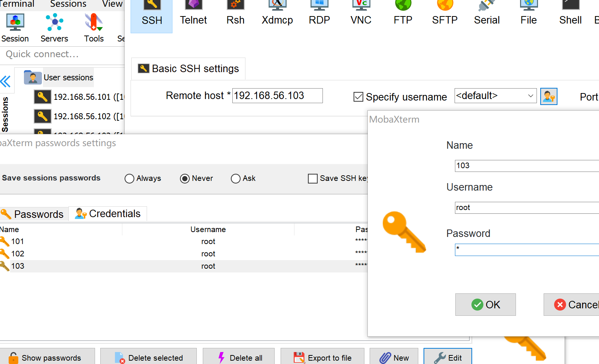Open session 192.168.56.102
Image resolution: width=599 pixels, height=364 pixels.
point(79,116)
